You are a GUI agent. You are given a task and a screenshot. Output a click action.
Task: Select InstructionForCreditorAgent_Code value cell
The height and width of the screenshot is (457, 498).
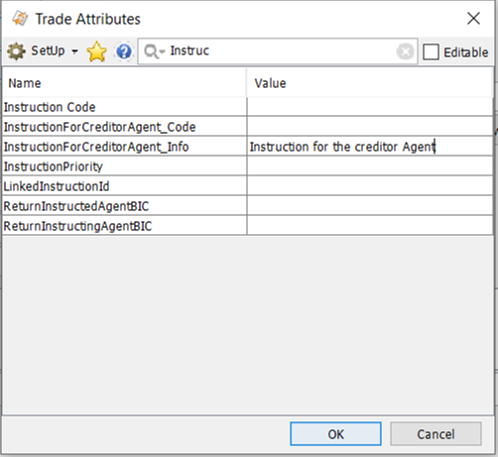point(370,127)
